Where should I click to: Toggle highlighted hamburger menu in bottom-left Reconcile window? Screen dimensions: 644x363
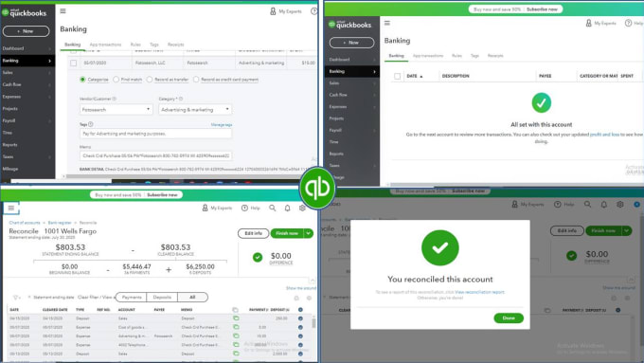coord(11,208)
